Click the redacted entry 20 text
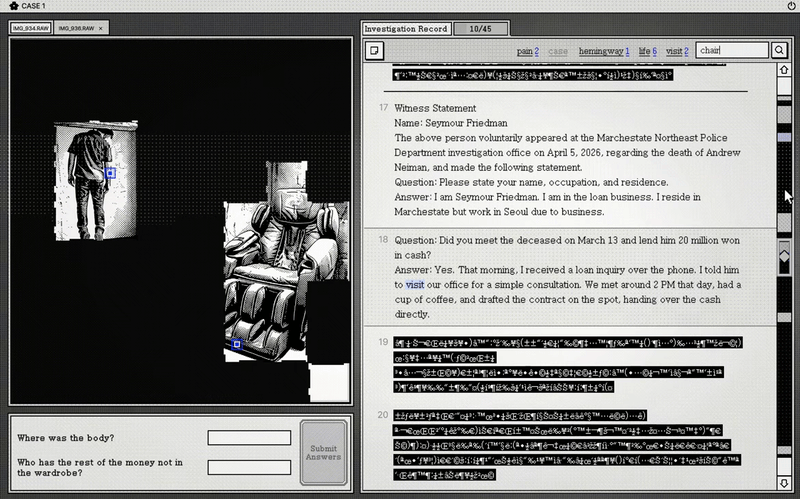 566,445
